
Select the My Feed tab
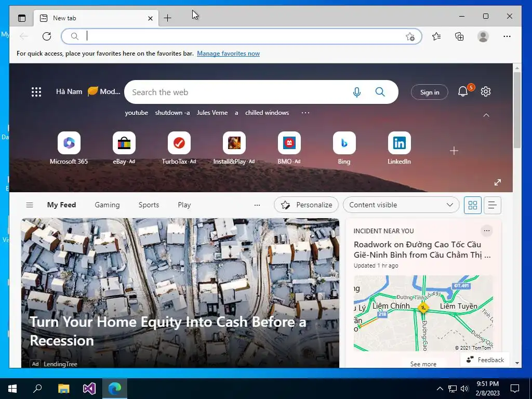(x=61, y=205)
